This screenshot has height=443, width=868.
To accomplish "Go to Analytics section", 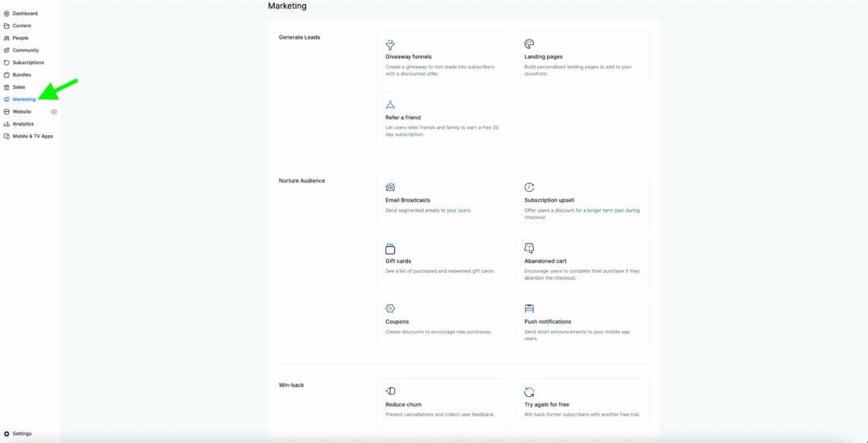I will pos(23,124).
